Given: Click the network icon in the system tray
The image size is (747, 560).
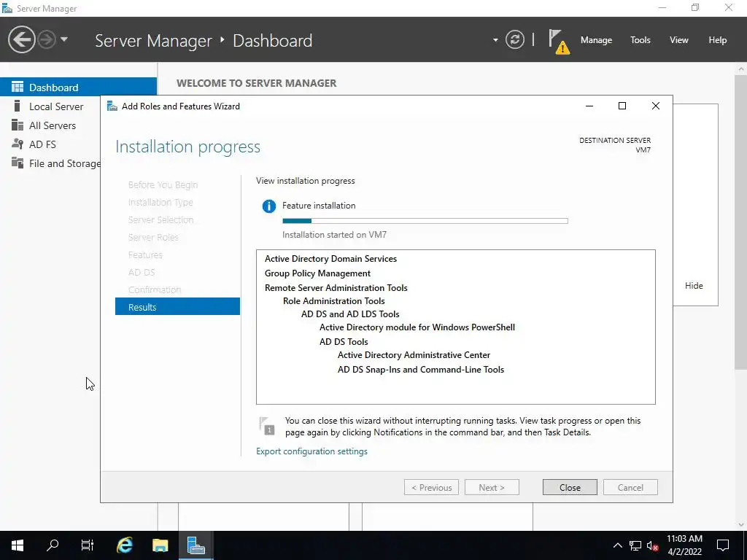Looking at the screenshot, I should 635,545.
